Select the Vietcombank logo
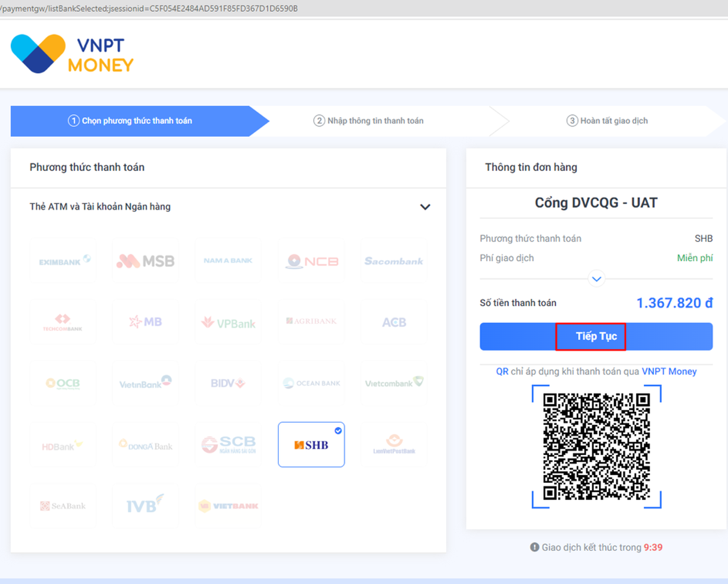Image resolution: width=728 pixels, height=584 pixels. (x=394, y=383)
